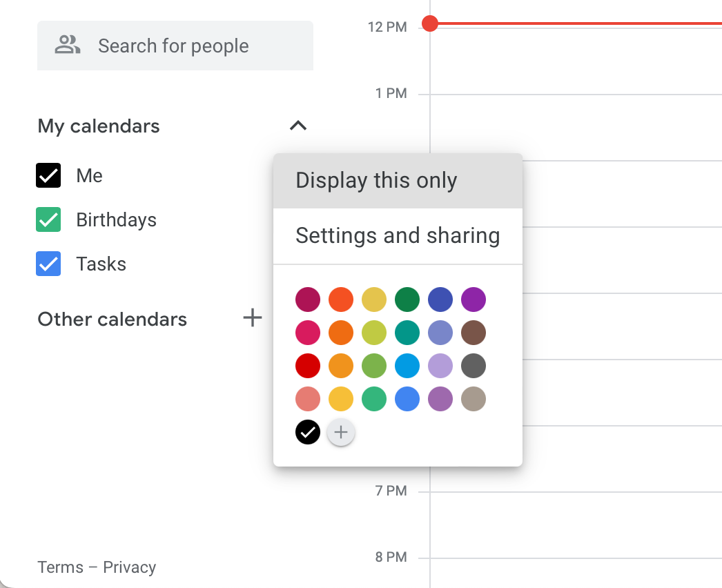Image resolution: width=722 pixels, height=588 pixels.
Task: Click the Search for people field
Action: [x=173, y=46]
